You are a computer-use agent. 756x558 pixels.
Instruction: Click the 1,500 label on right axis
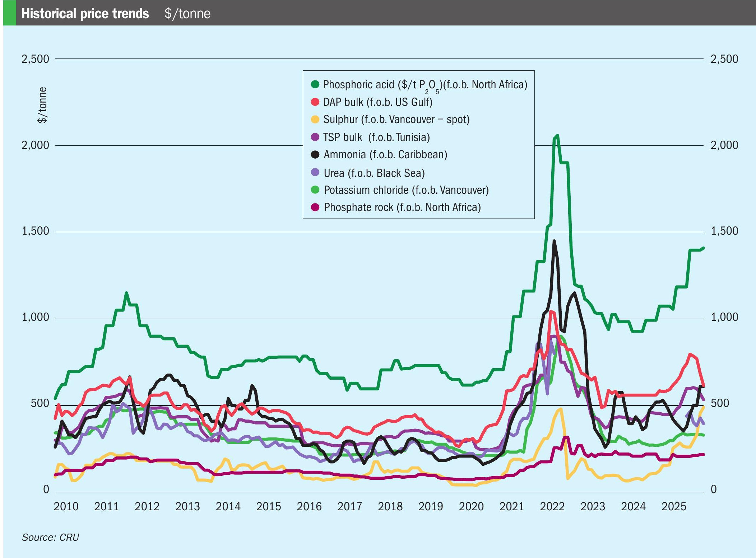click(724, 231)
